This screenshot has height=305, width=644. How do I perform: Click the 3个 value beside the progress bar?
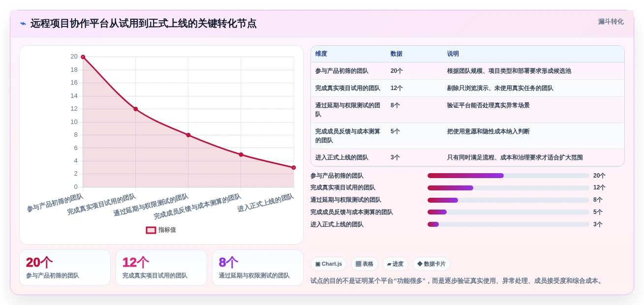coord(598,224)
